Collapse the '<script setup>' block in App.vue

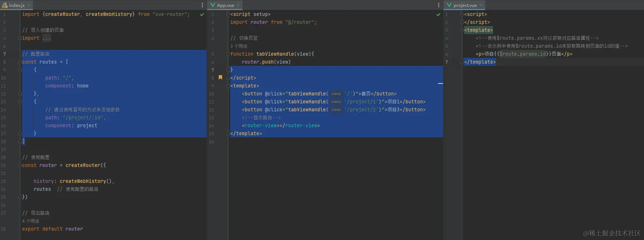(228, 14)
